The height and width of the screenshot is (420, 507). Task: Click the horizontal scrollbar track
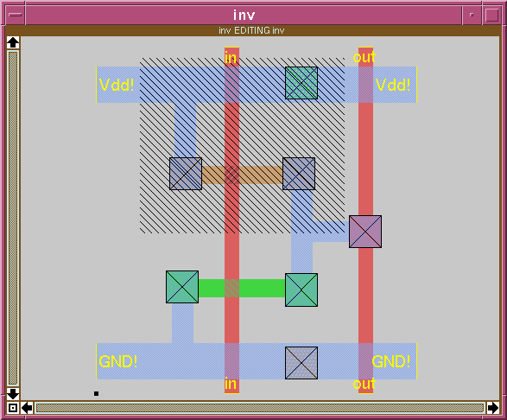(x=260, y=408)
